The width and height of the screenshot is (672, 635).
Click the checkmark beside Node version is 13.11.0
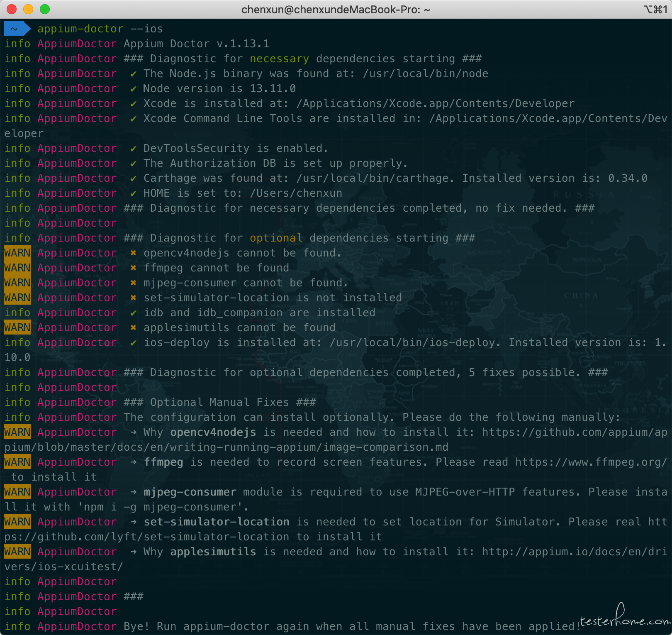click(133, 89)
